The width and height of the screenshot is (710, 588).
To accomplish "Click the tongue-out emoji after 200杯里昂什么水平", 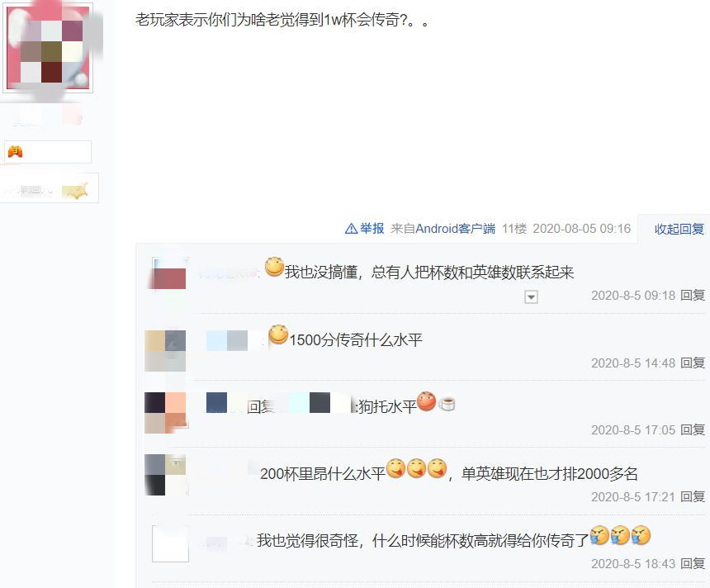I will click(395, 468).
